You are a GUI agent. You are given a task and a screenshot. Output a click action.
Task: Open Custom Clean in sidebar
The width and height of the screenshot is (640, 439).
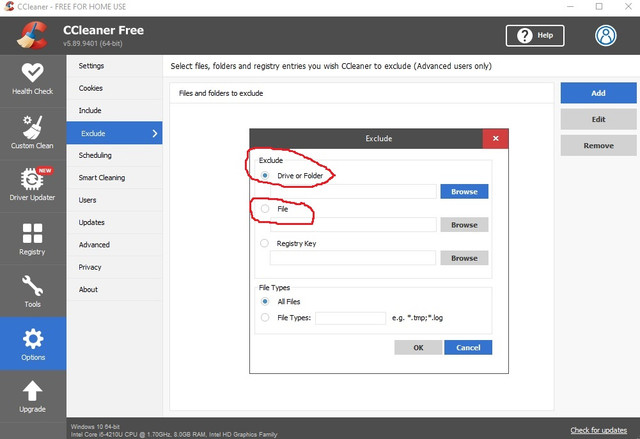point(33,133)
